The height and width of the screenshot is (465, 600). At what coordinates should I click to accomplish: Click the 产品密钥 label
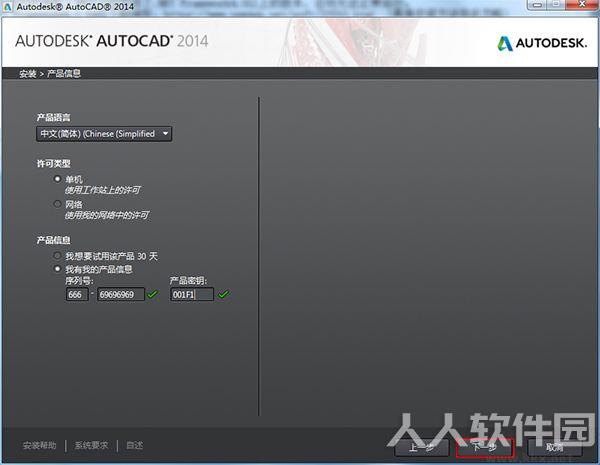(x=189, y=281)
